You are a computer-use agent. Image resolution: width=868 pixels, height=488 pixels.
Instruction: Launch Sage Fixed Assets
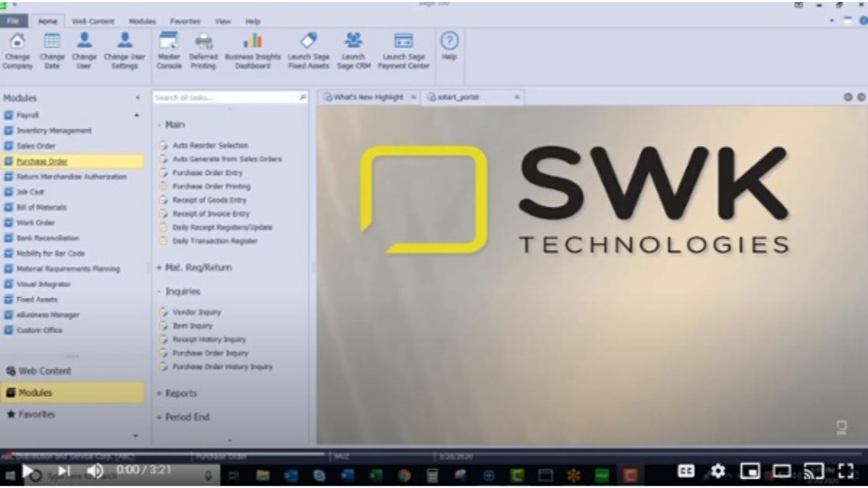(309, 51)
